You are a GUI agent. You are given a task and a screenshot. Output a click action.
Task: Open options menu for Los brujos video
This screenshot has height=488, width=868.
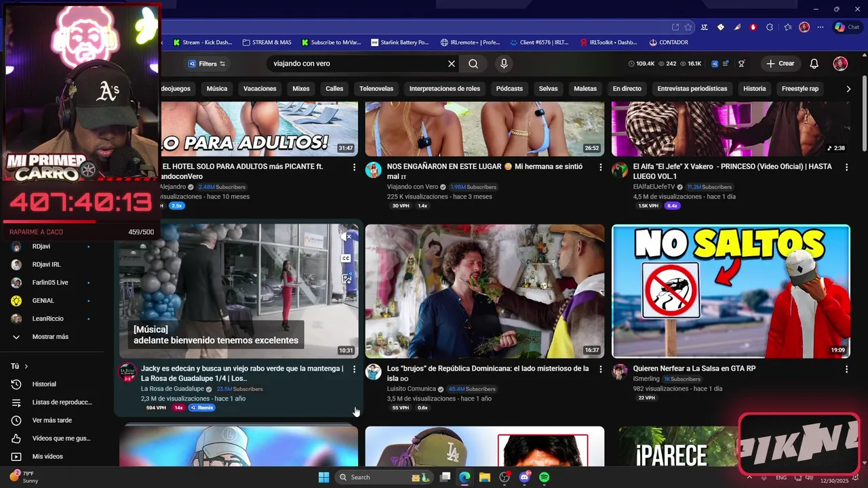point(600,369)
